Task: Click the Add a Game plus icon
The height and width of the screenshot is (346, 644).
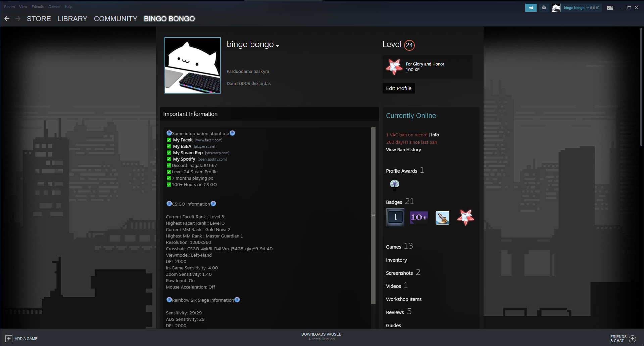Action: point(9,339)
